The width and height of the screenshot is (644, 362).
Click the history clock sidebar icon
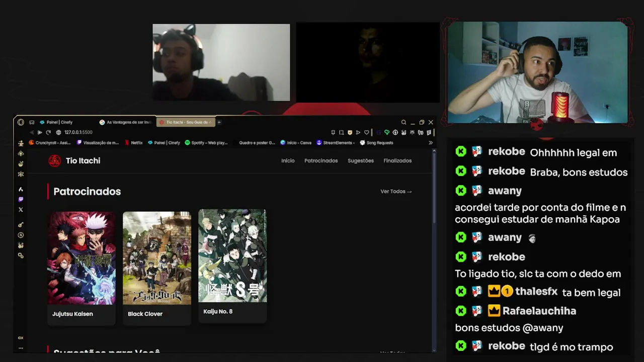(x=21, y=235)
